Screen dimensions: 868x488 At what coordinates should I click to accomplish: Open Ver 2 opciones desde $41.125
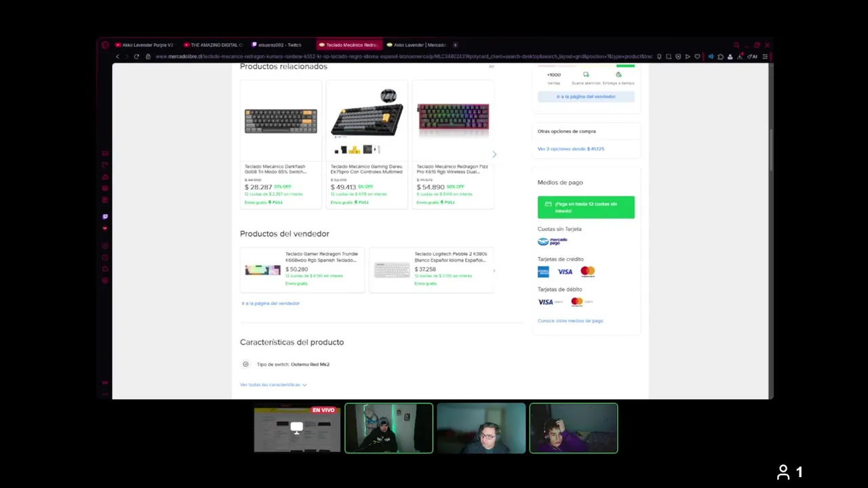click(x=571, y=148)
